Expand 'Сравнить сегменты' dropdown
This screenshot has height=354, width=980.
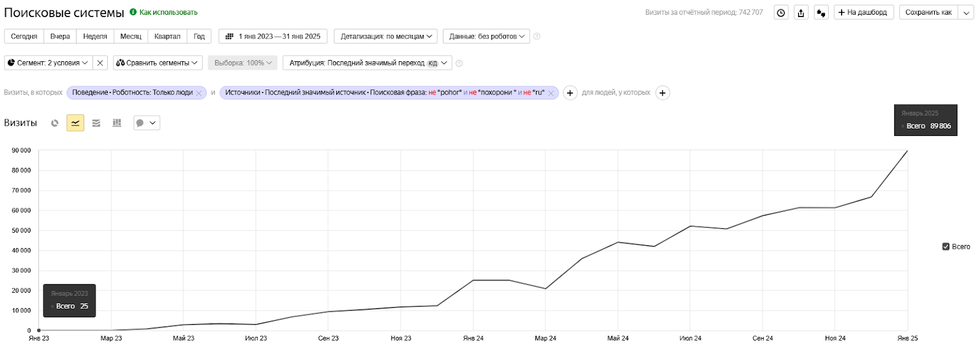click(157, 63)
